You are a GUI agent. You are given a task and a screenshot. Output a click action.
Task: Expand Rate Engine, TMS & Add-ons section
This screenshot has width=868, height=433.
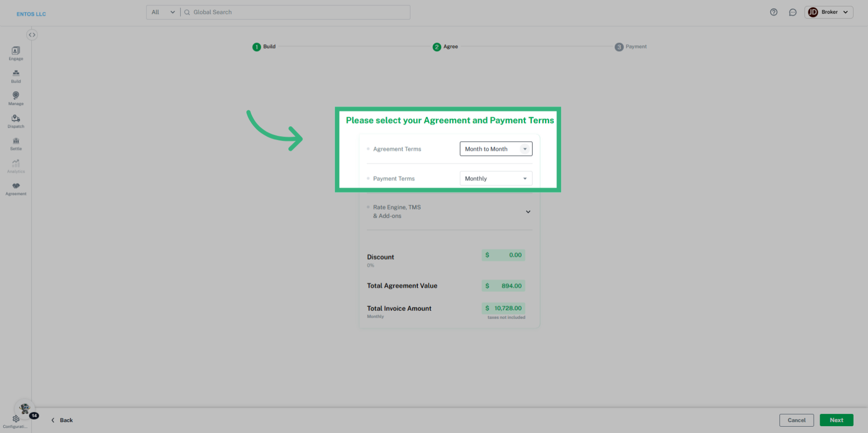(x=528, y=212)
